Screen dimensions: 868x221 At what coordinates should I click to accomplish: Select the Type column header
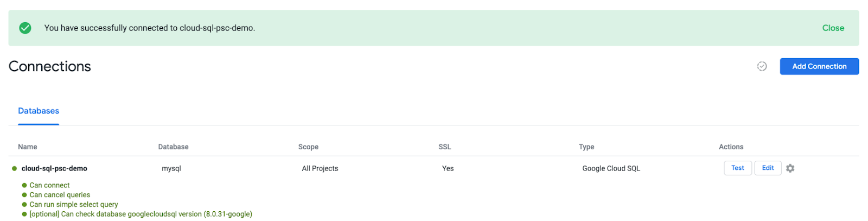click(x=586, y=147)
